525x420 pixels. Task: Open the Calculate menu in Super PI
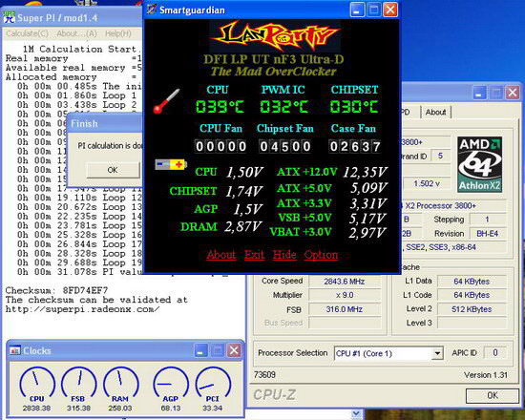(x=28, y=33)
